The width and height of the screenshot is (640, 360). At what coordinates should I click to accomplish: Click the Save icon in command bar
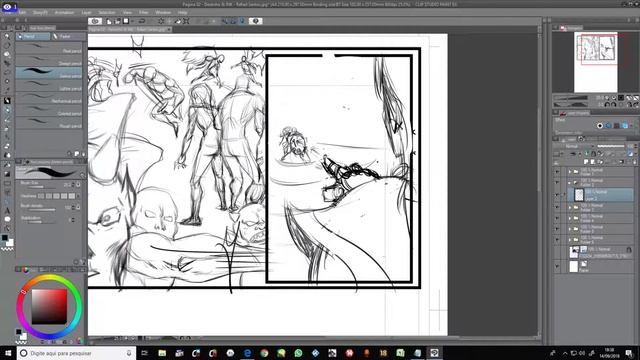[x=126, y=21]
